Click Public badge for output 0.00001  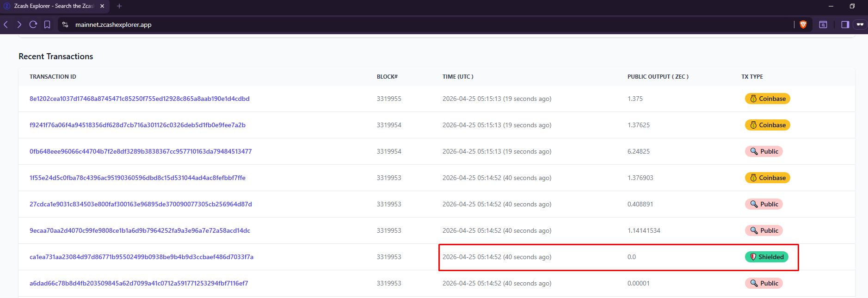pos(763,283)
